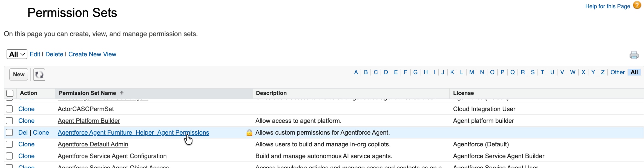Click sort arrow on Permission Set Name
Image resolution: width=644 pixels, height=168 pixels.
[x=122, y=93]
